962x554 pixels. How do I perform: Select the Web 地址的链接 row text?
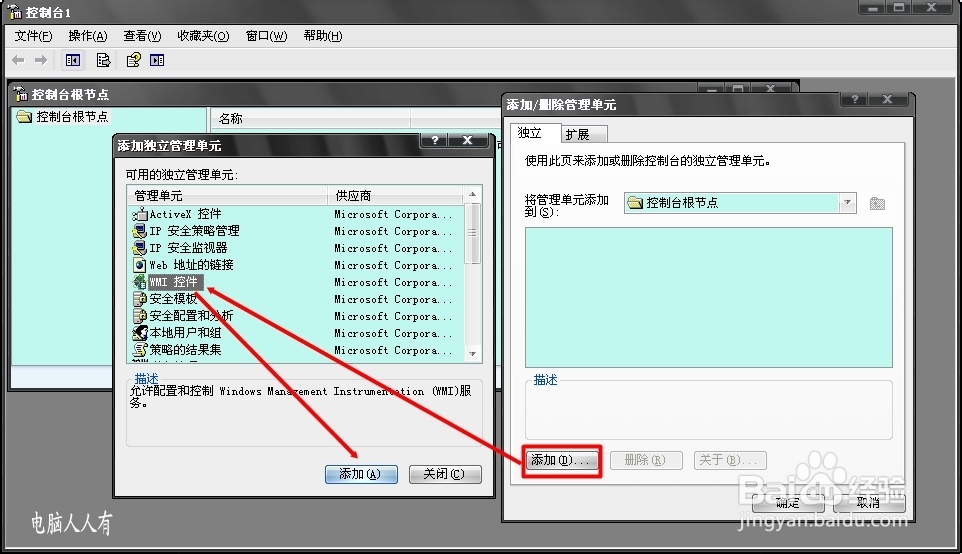click(x=191, y=265)
